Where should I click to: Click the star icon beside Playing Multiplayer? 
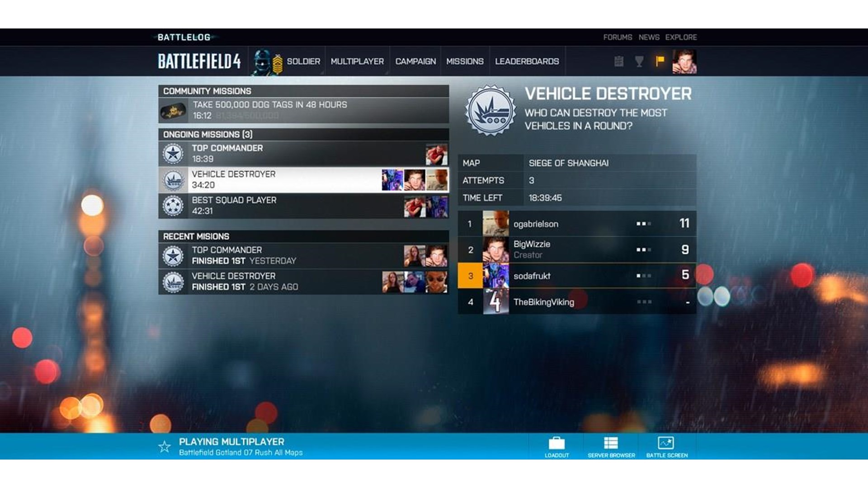click(165, 447)
